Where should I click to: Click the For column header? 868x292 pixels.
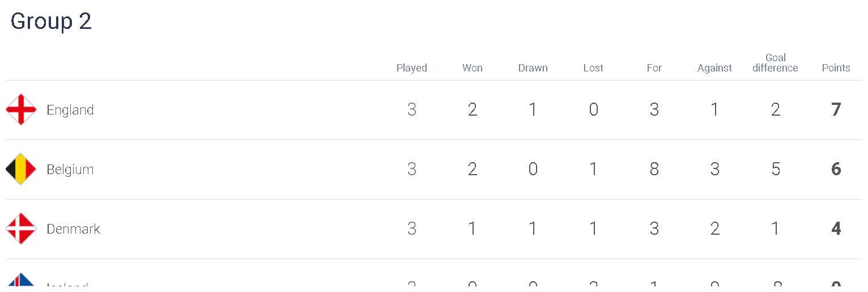pyautogui.click(x=654, y=68)
